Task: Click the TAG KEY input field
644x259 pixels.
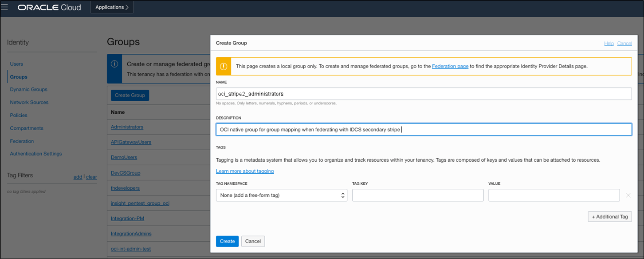Action: 417,195
